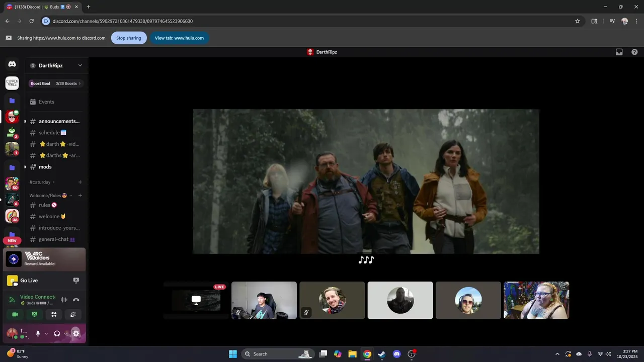Open the activities launcher icon
The width and height of the screenshot is (644, 362).
54,314
